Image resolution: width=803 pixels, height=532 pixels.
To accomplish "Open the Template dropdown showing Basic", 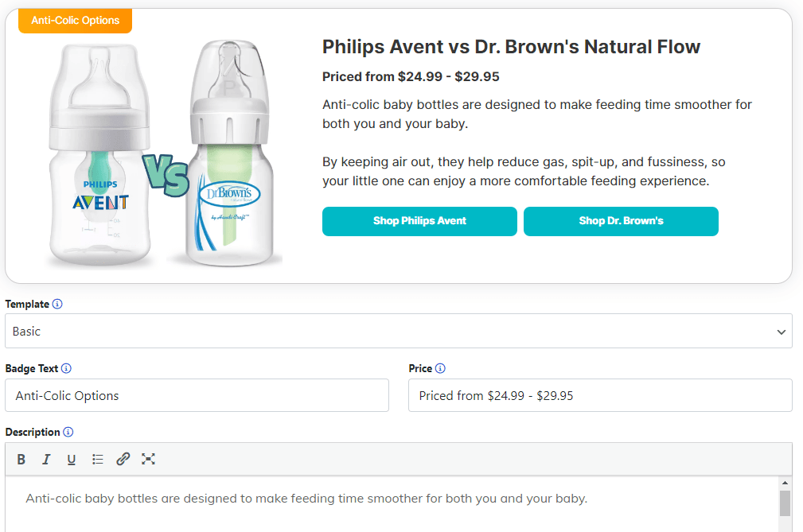I will click(x=398, y=331).
